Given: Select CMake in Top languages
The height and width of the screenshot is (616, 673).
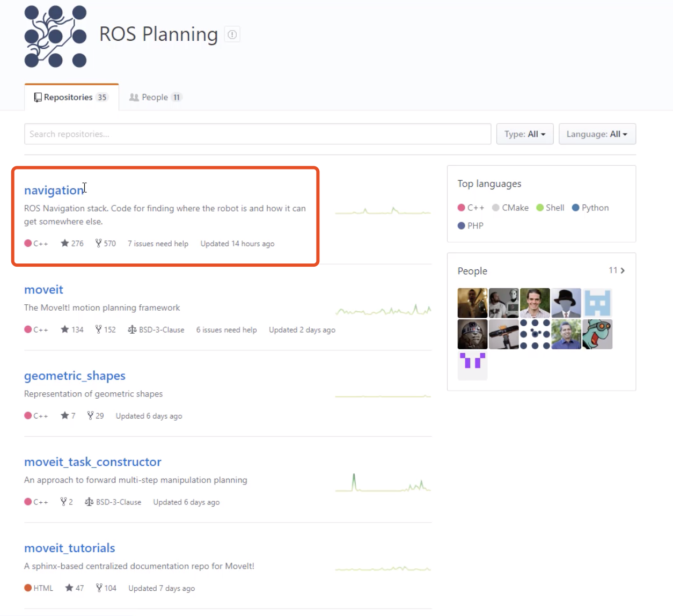Looking at the screenshot, I should tap(510, 208).
